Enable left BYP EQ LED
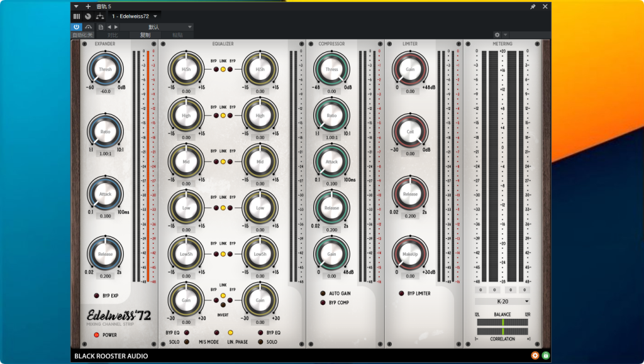This screenshot has height=364, width=644. (x=186, y=333)
